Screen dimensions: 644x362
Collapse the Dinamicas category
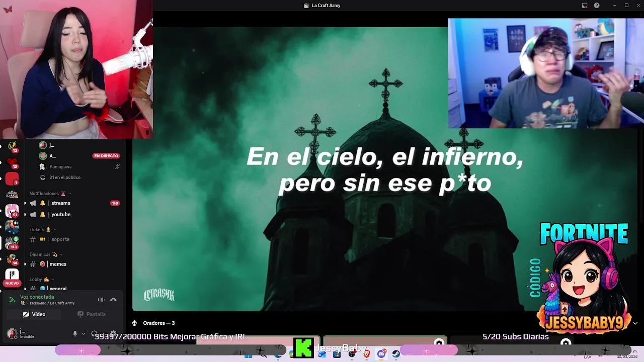pyautogui.click(x=46, y=254)
